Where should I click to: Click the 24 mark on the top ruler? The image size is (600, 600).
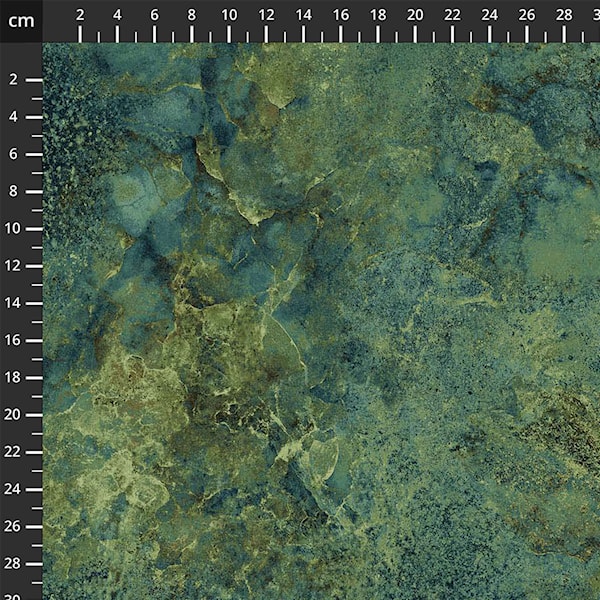(x=489, y=15)
